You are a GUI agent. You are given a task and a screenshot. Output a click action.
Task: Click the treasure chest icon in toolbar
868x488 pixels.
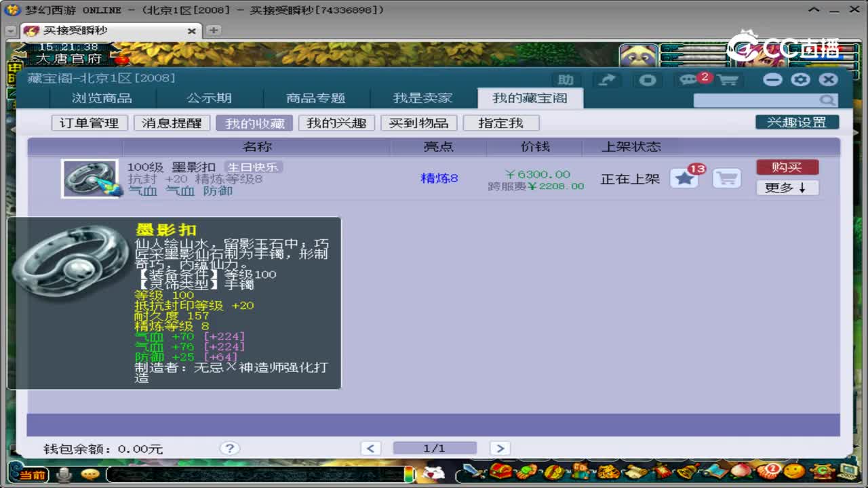coord(501,471)
